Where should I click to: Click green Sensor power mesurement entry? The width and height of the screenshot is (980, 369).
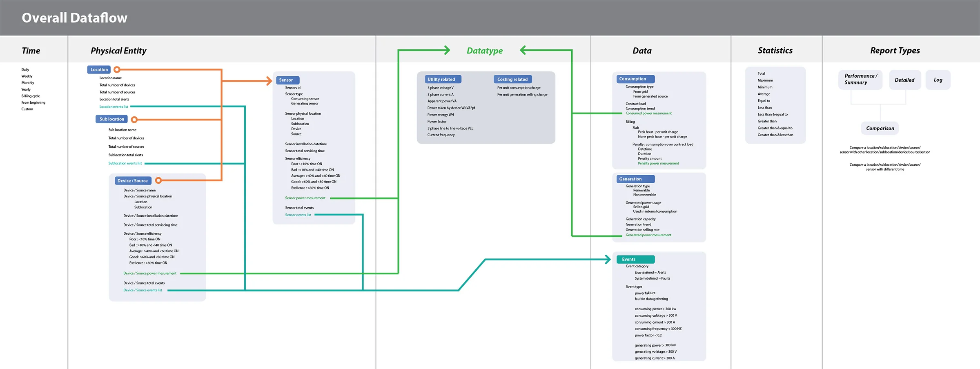[x=305, y=198]
